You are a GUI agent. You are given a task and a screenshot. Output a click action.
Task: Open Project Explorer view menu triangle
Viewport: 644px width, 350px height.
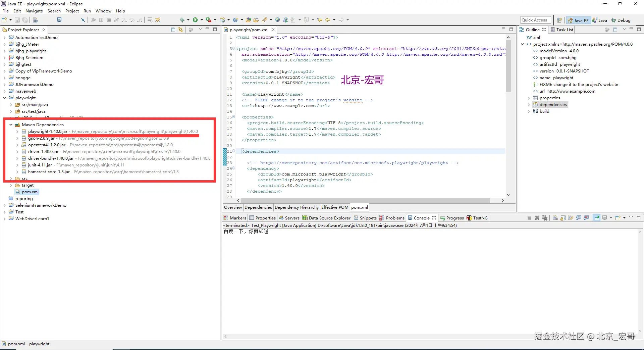200,29
